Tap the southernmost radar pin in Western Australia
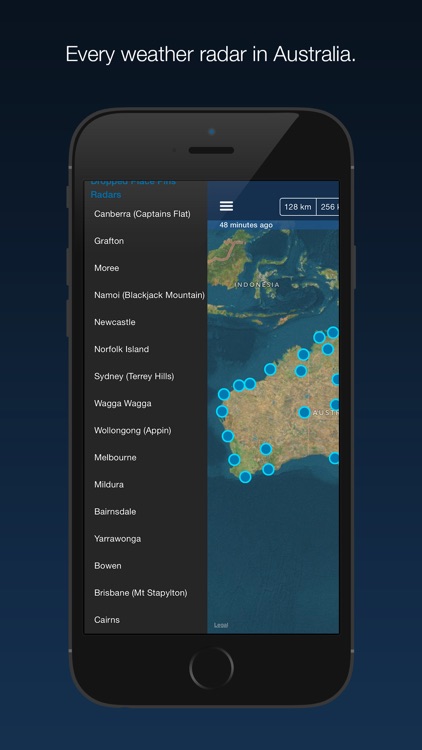This screenshot has width=422, height=750. [x=245, y=477]
